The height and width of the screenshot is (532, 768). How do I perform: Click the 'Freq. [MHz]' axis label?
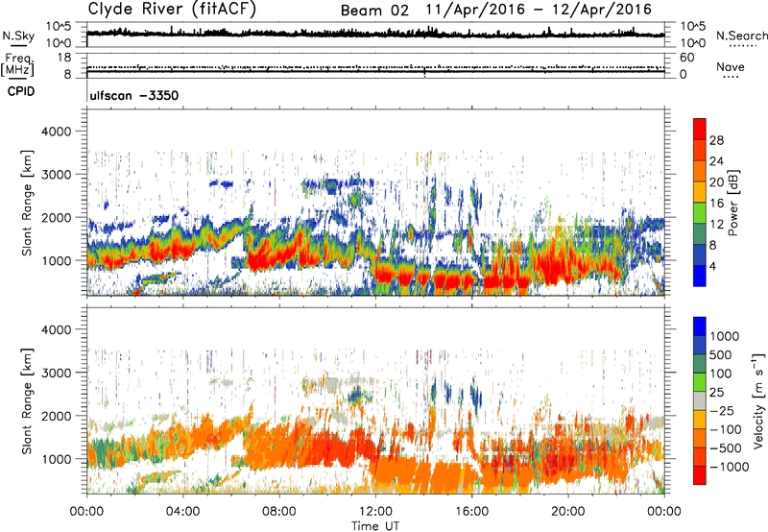point(17,64)
